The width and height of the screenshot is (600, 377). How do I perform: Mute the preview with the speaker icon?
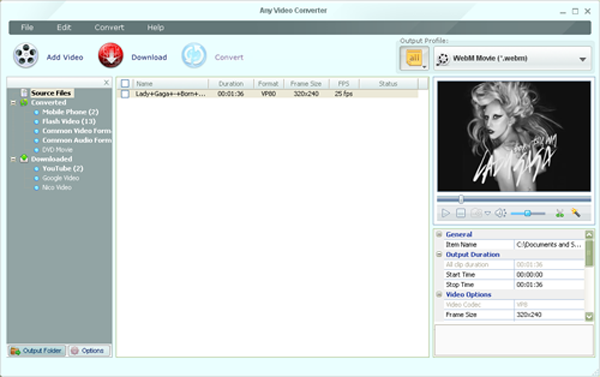[501, 213]
